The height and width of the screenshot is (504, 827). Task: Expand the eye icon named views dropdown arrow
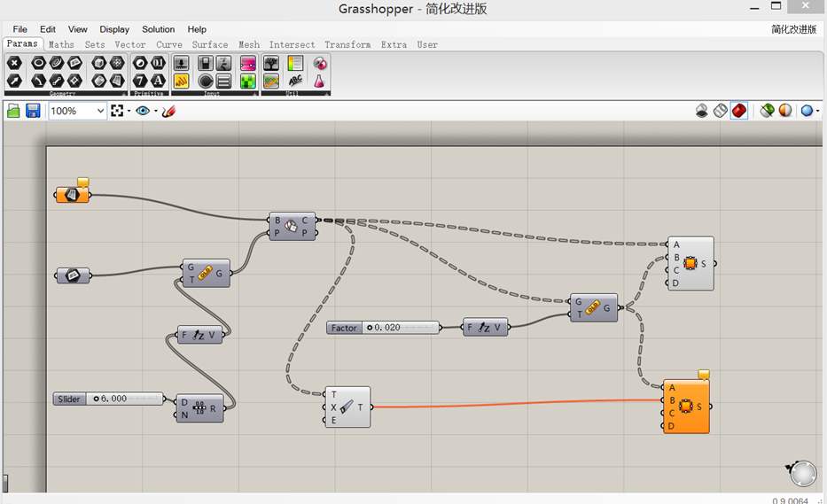[x=156, y=112]
